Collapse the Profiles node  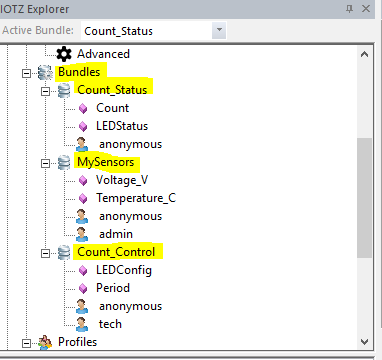26,343
